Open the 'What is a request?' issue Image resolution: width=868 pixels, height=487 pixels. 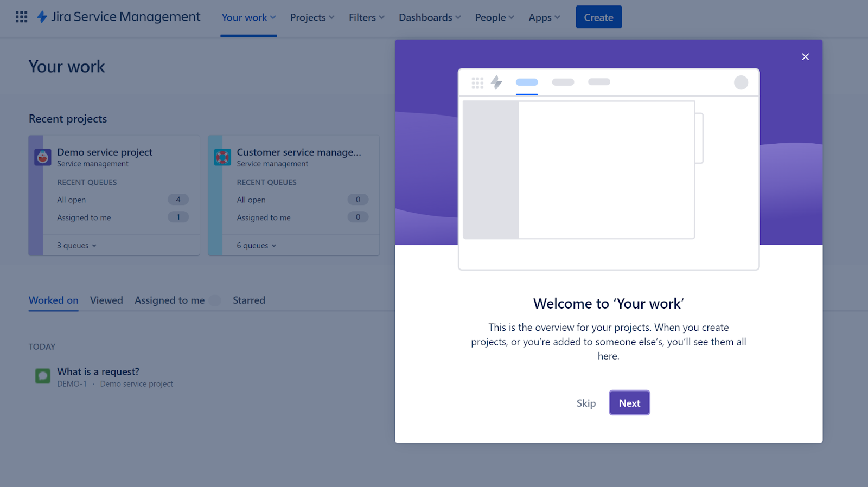tap(98, 371)
